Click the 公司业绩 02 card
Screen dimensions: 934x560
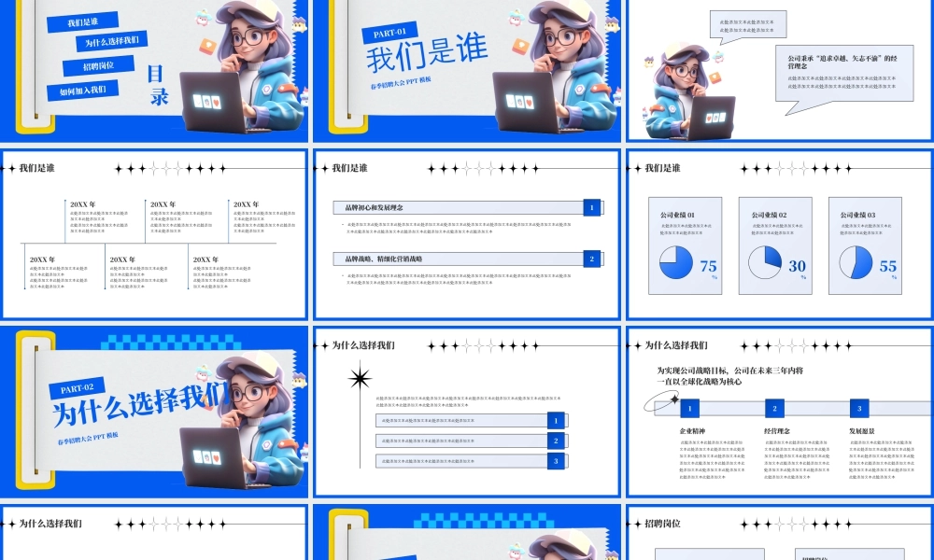tap(775, 245)
